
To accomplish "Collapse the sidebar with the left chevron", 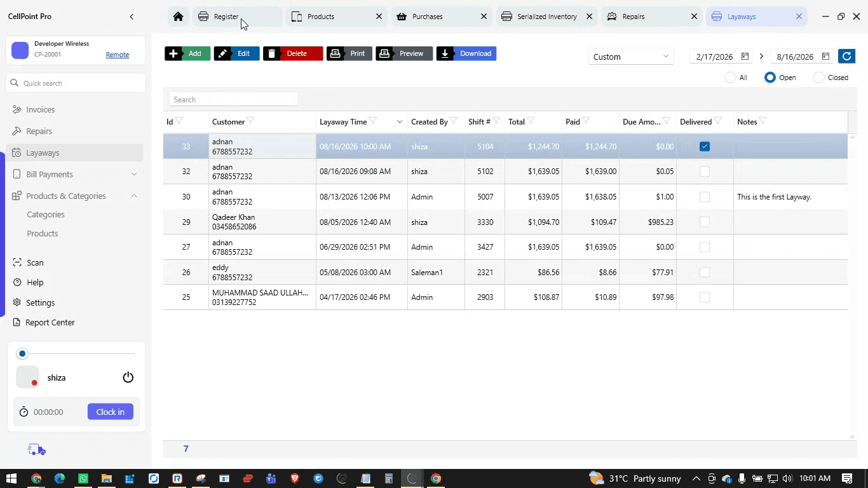I will tap(132, 17).
